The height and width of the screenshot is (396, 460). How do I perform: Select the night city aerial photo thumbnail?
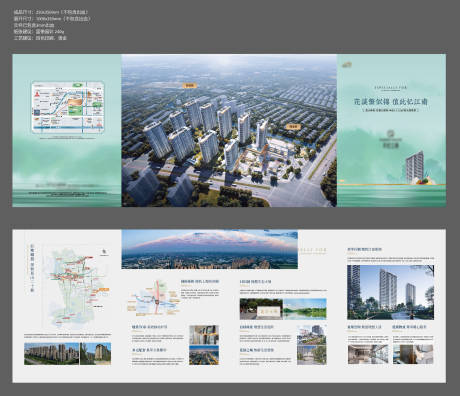[x=204, y=355]
